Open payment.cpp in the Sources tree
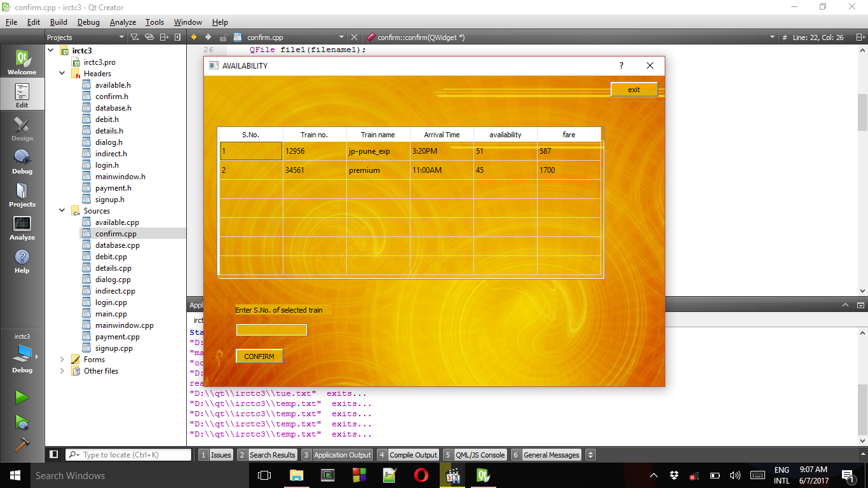Image resolution: width=868 pixels, height=488 pixels. pyautogui.click(x=117, y=337)
